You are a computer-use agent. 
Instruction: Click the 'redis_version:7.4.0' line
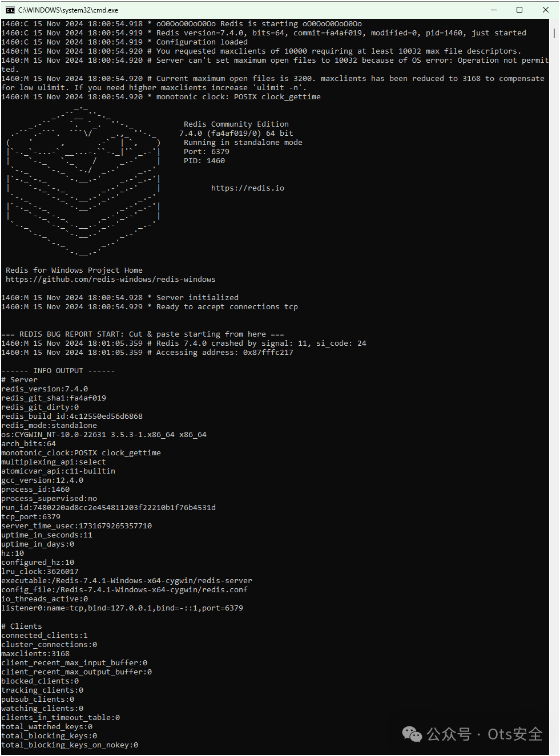pyautogui.click(x=45, y=389)
